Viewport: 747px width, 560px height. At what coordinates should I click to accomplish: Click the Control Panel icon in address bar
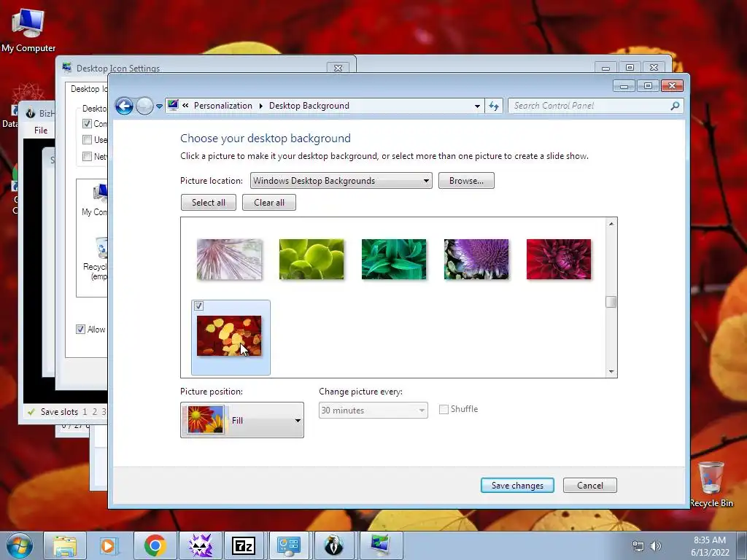tap(173, 105)
